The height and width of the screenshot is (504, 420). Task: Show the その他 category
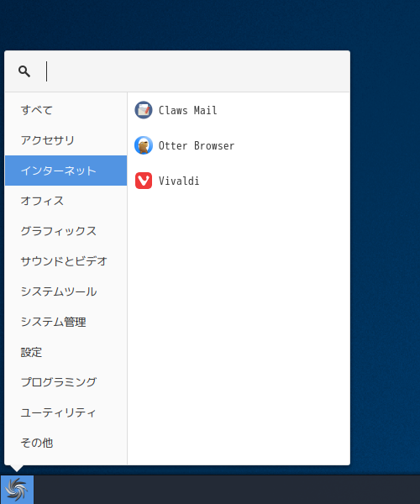point(66,443)
